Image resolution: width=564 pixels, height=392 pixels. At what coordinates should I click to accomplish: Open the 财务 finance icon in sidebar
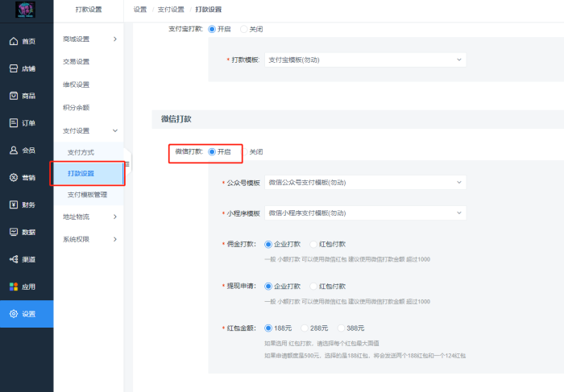click(x=14, y=204)
